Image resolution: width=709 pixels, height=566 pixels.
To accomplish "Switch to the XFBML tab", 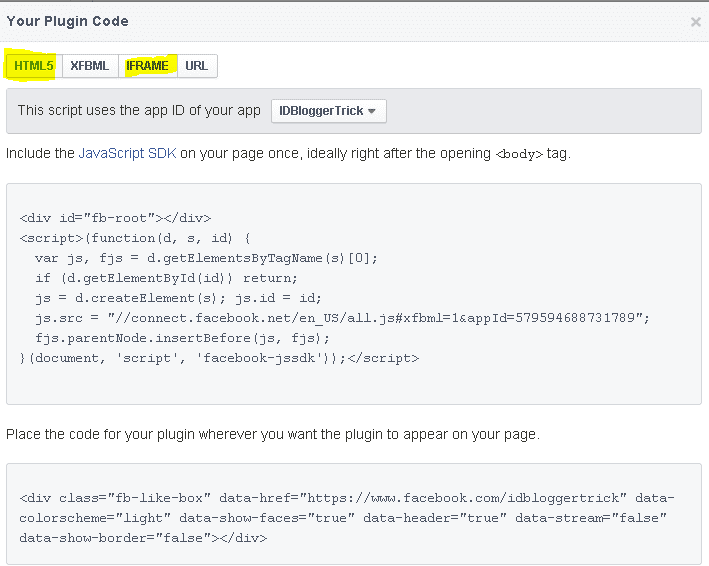I will (x=90, y=66).
